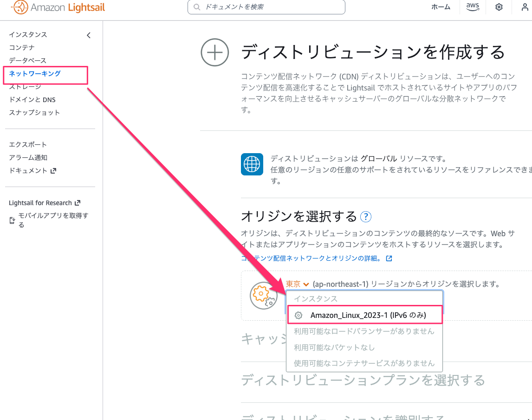
Task: Select Amazon_Linux_2023-1 (IPv6 のみ) origin
Action: [365, 315]
